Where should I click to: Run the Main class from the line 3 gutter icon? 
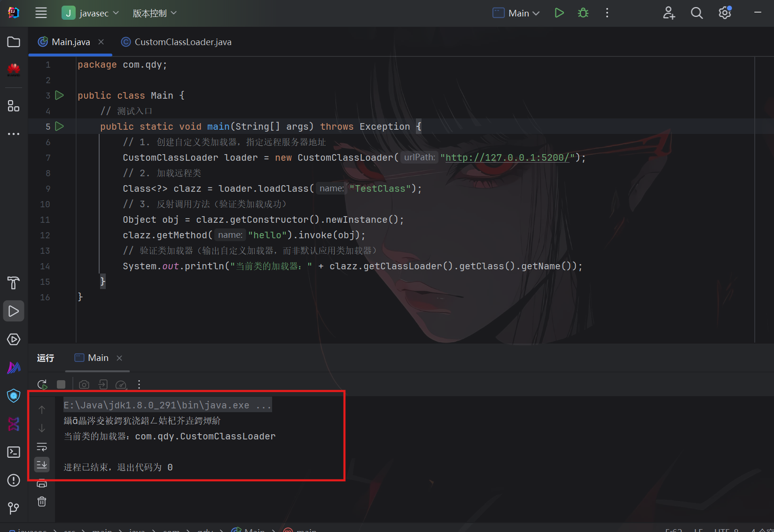tap(60, 95)
